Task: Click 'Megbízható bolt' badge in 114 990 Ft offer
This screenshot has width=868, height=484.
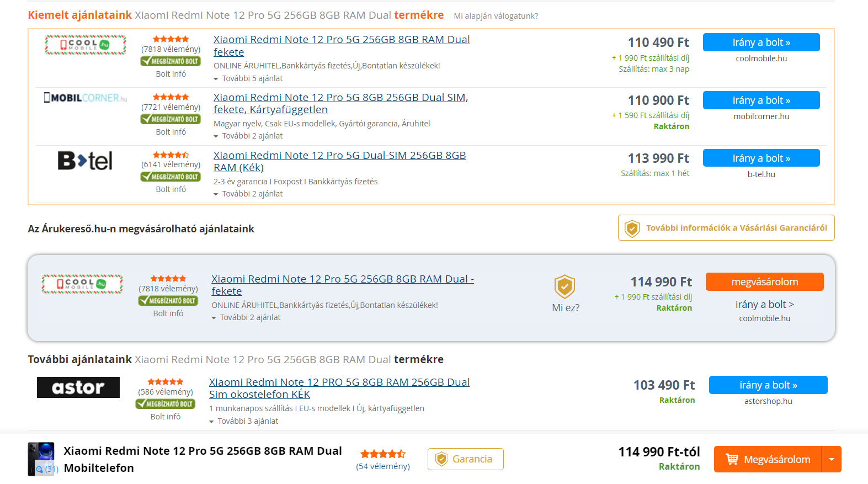Action: point(168,301)
